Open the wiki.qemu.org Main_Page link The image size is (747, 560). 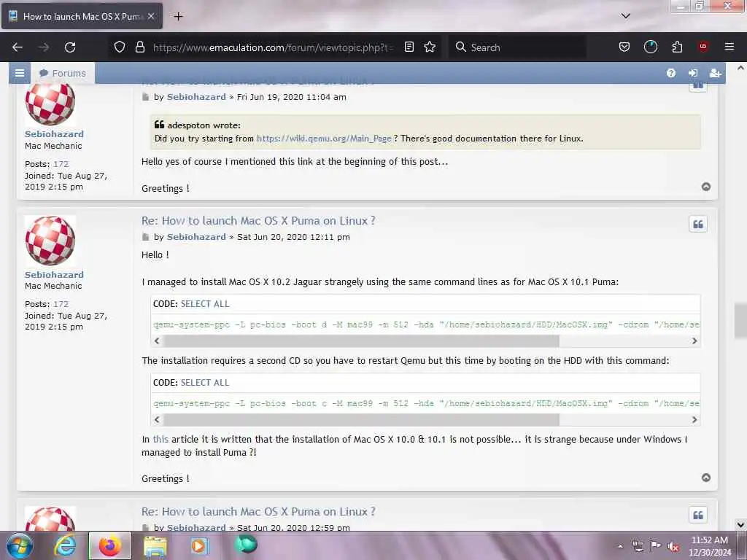coord(324,139)
